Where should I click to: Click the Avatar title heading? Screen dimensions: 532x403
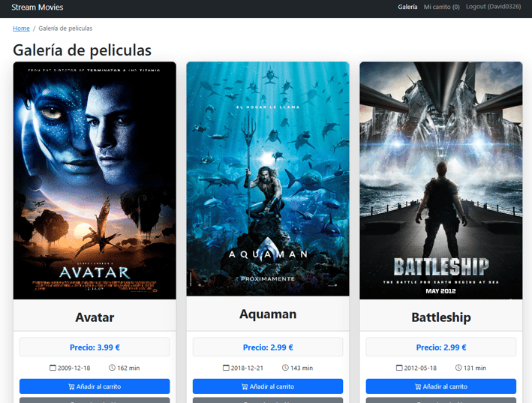tap(95, 317)
